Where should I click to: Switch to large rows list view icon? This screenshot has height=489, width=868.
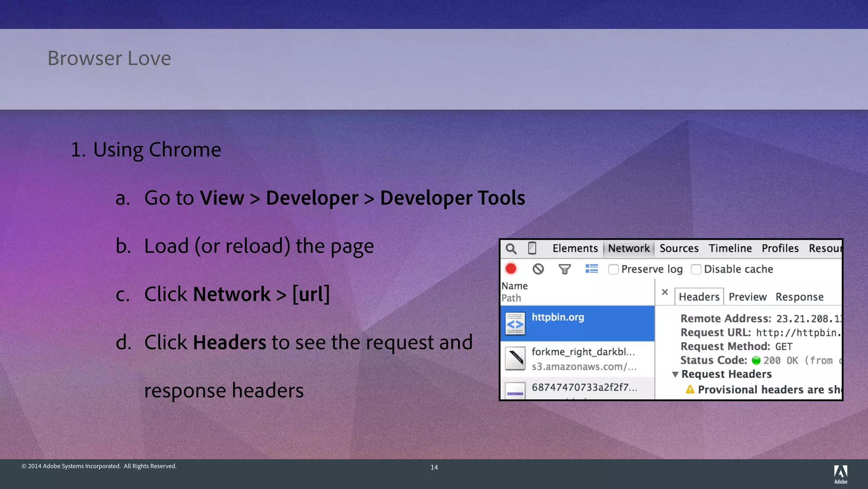coord(592,269)
